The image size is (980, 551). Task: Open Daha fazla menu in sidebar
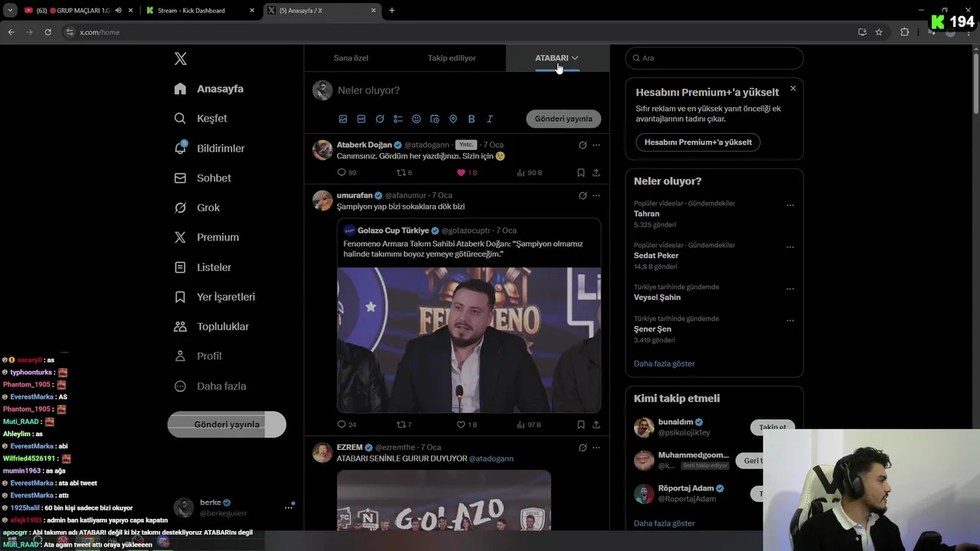coord(210,386)
